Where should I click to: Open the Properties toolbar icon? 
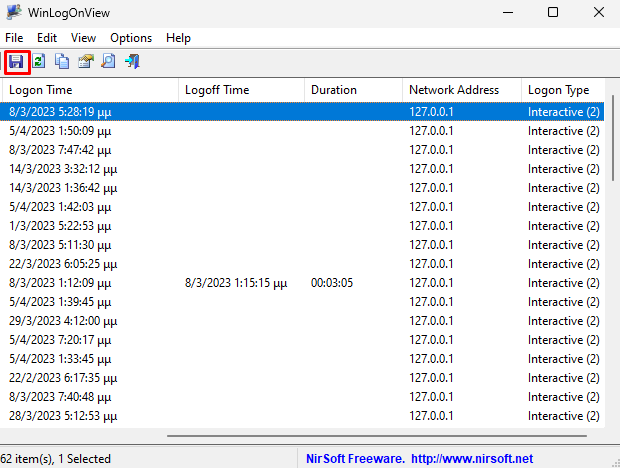[x=85, y=62]
